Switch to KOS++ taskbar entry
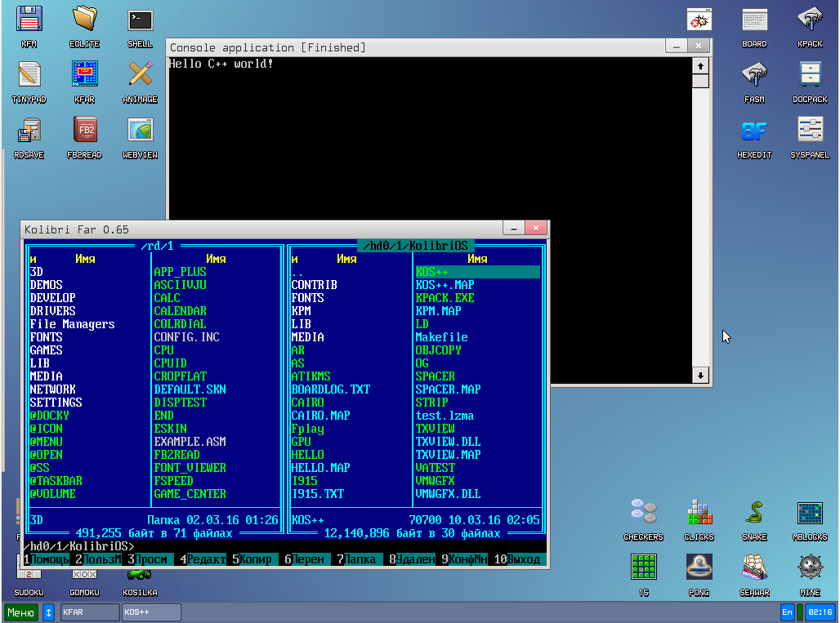This screenshot has height=623, width=840. click(151, 612)
